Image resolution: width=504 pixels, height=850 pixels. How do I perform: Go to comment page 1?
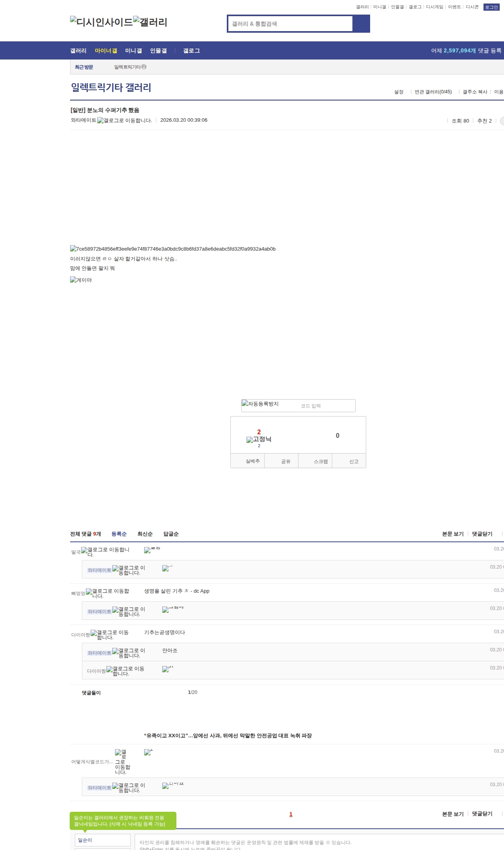(291, 814)
